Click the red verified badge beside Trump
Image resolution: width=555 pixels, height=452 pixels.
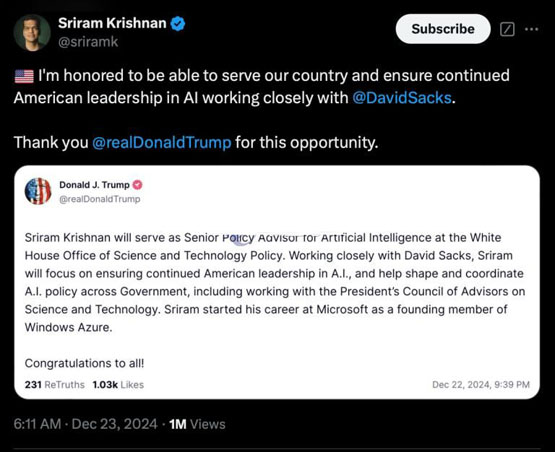click(137, 185)
